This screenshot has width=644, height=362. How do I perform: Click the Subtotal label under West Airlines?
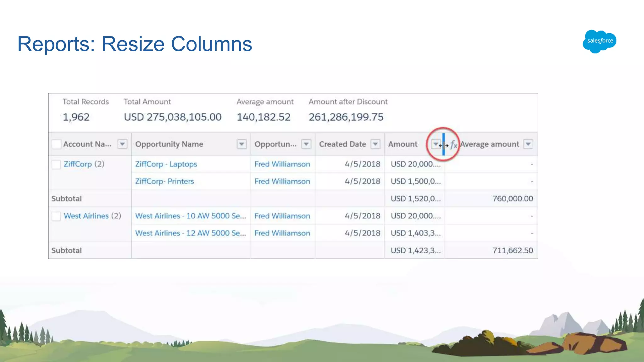tap(67, 250)
